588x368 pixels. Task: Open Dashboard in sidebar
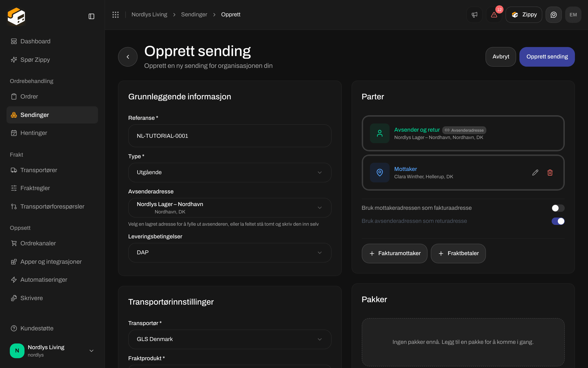tap(52, 41)
